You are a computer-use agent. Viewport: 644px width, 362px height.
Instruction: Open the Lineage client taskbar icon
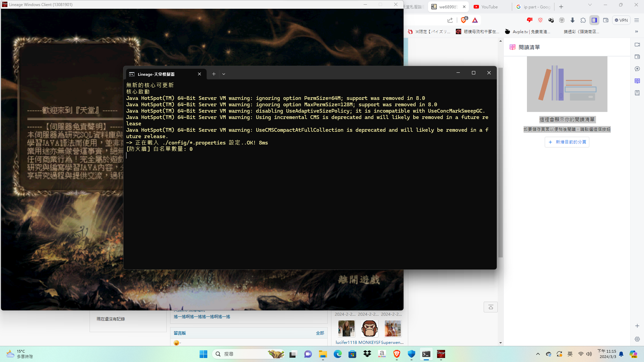click(441, 354)
